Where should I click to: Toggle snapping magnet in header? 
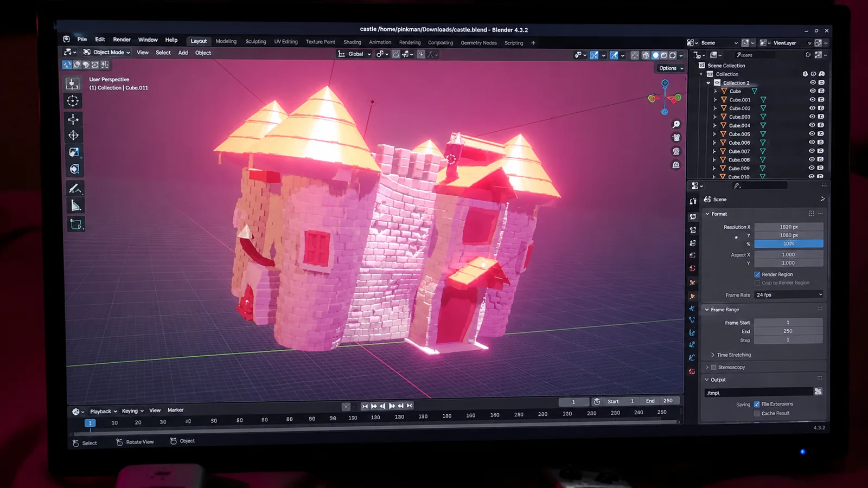click(x=396, y=54)
